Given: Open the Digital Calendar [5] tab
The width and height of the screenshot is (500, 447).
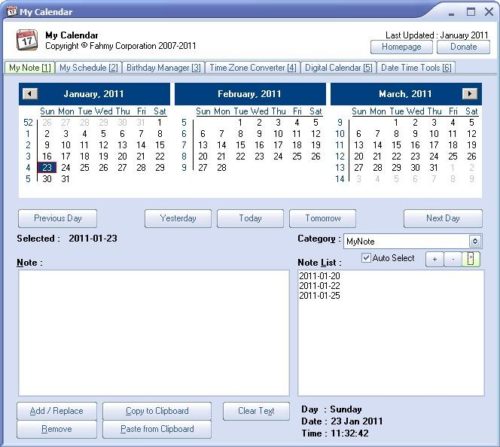Looking at the screenshot, I should (x=339, y=68).
